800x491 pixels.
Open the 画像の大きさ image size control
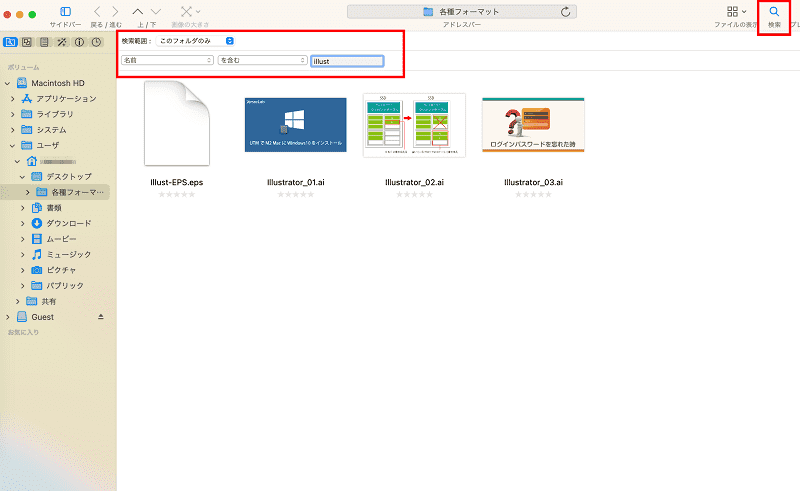190,11
